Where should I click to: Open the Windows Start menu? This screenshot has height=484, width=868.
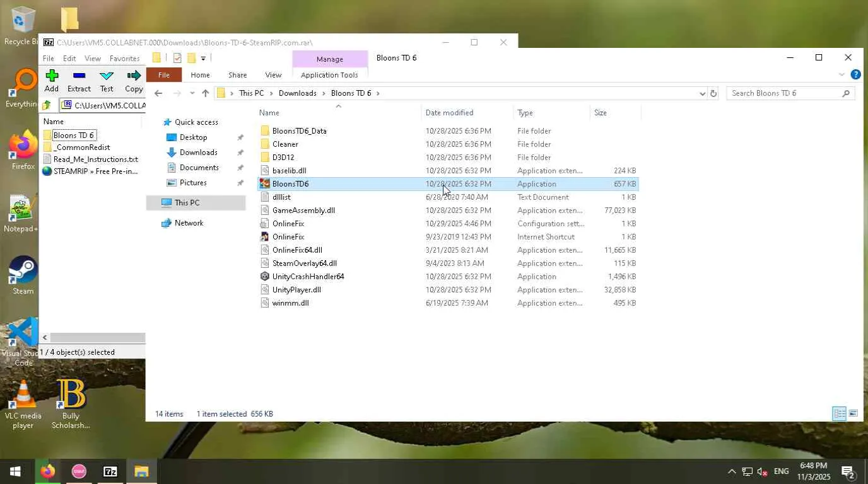tap(15, 471)
